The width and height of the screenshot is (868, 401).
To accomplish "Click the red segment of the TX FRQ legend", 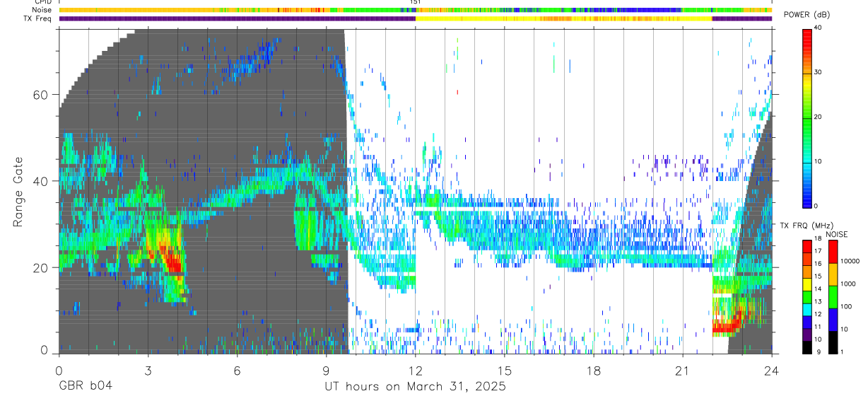I will pyautogui.click(x=807, y=245).
